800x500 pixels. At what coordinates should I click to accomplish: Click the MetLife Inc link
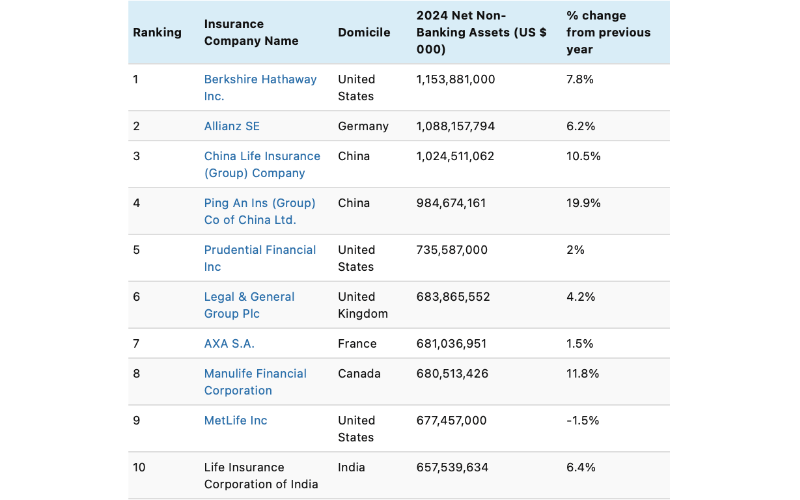pos(235,421)
